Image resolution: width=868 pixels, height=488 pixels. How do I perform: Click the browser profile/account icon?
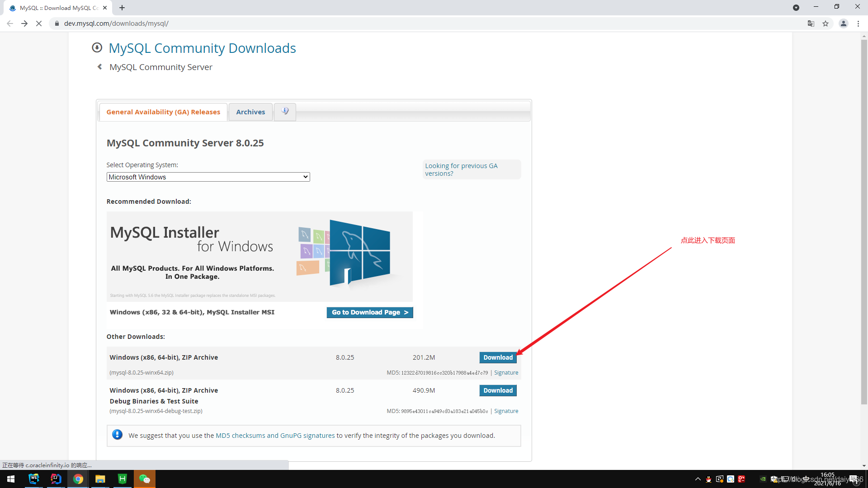[844, 23]
